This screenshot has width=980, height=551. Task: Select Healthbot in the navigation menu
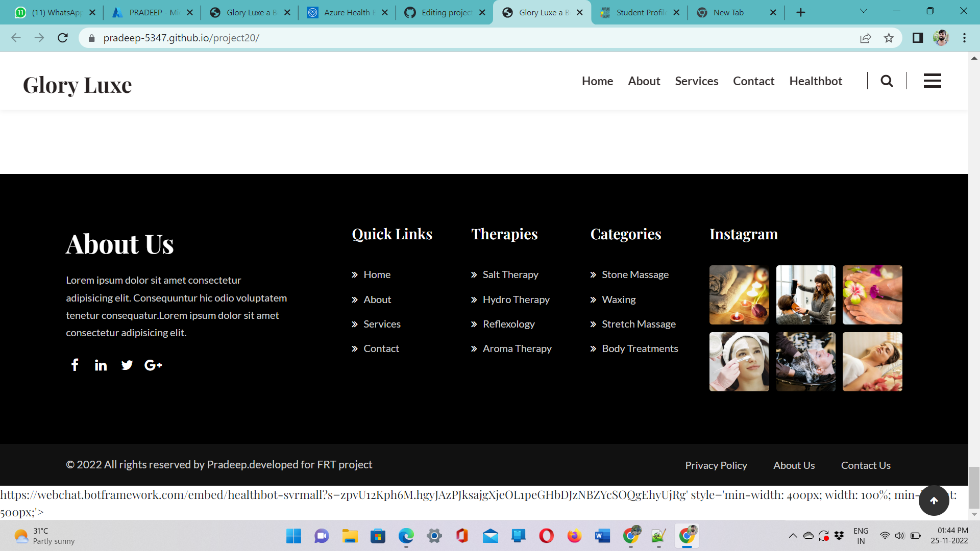click(x=815, y=81)
